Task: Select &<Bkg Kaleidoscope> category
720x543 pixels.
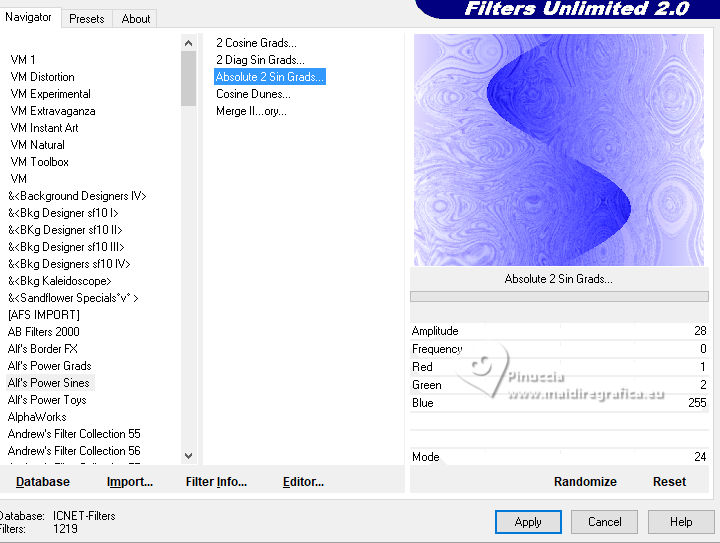Action: coord(60,281)
